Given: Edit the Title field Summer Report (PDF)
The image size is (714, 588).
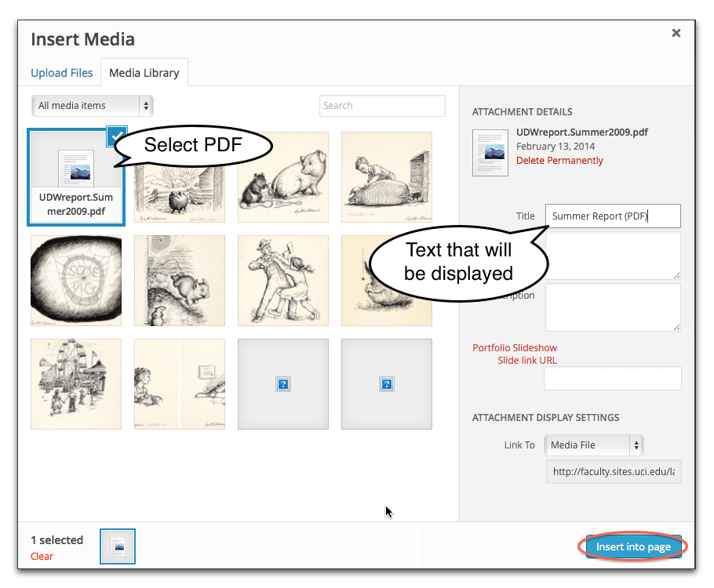Looking at the screenshot, I should point(613,216).
